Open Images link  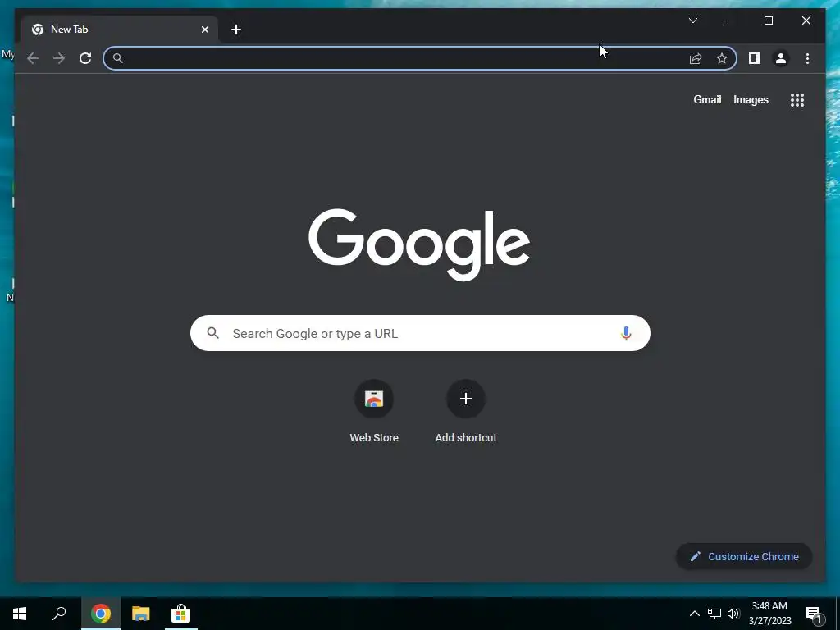point(751,99)
